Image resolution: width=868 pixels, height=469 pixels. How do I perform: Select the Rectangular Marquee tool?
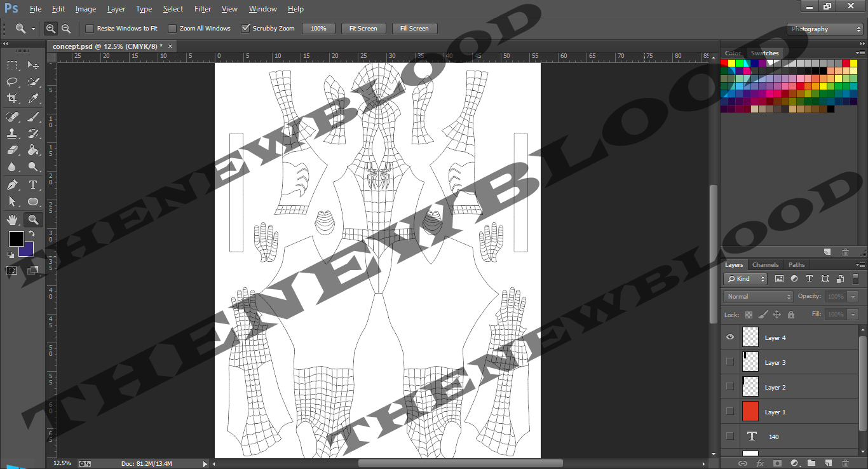pos(12,65)
